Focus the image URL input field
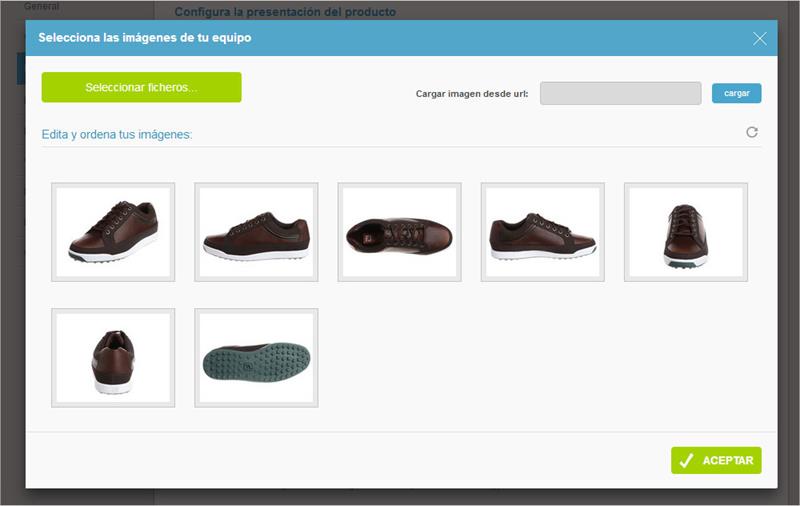 click(x=620, y=93)
